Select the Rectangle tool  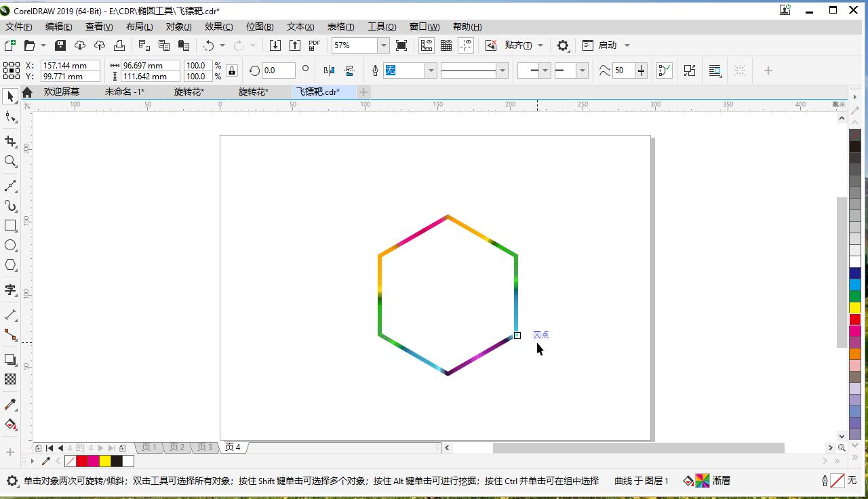(x=9, y=224)
